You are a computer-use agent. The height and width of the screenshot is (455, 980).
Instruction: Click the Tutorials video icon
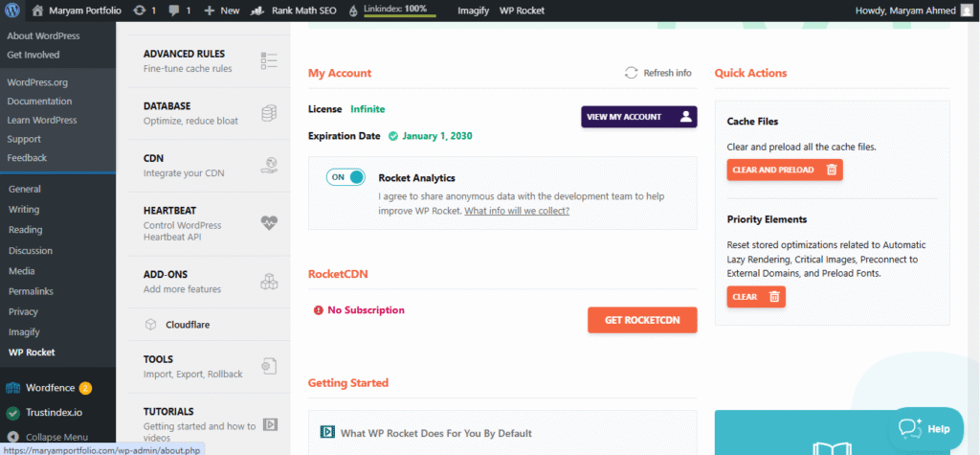[x=269, y=424]
